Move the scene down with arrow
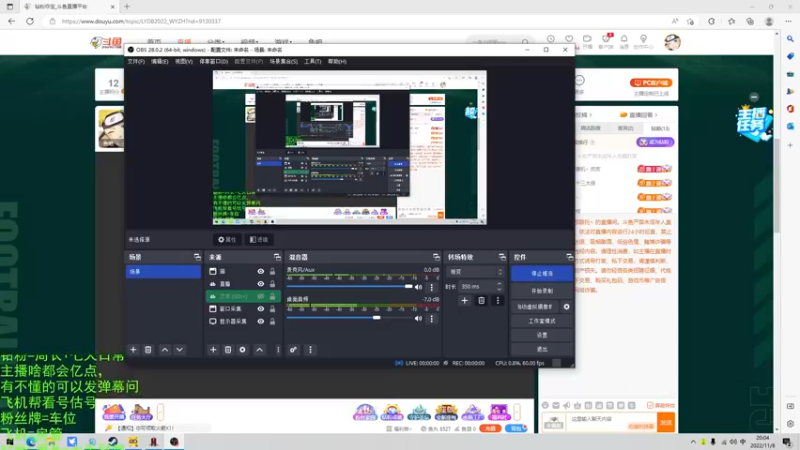 point(180,349)
